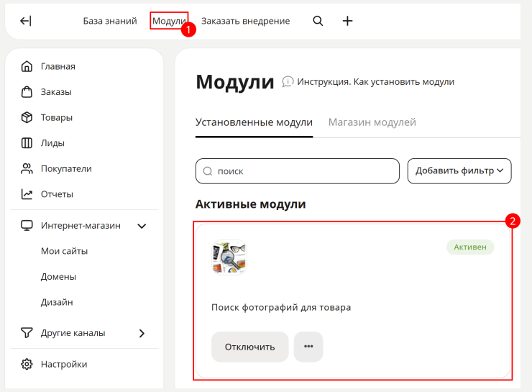Open База знаний in top menu
This screenshot has width=532, height=392.
(110, 21)
